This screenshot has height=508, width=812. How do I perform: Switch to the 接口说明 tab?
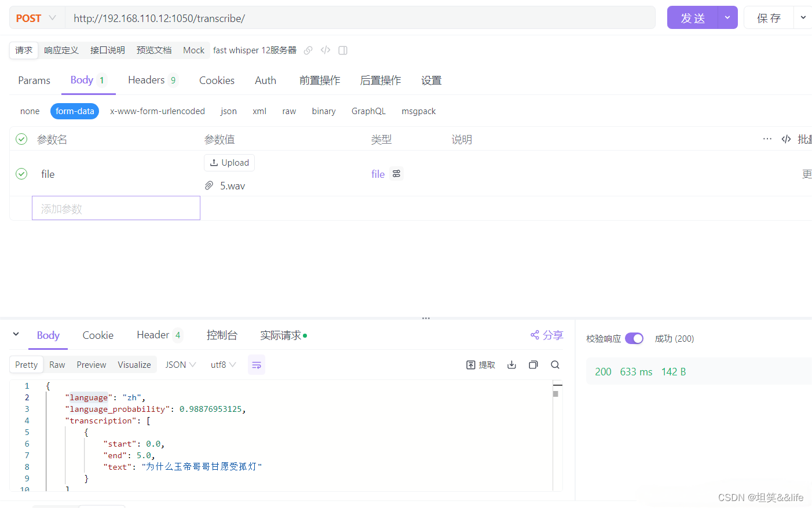(108, 50)
